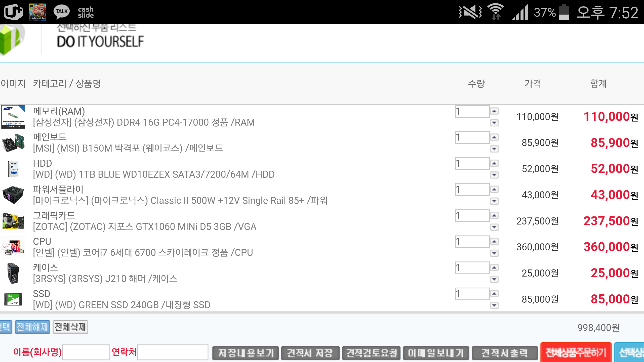Click the 연락처 contact input field

tap(173, 352)
